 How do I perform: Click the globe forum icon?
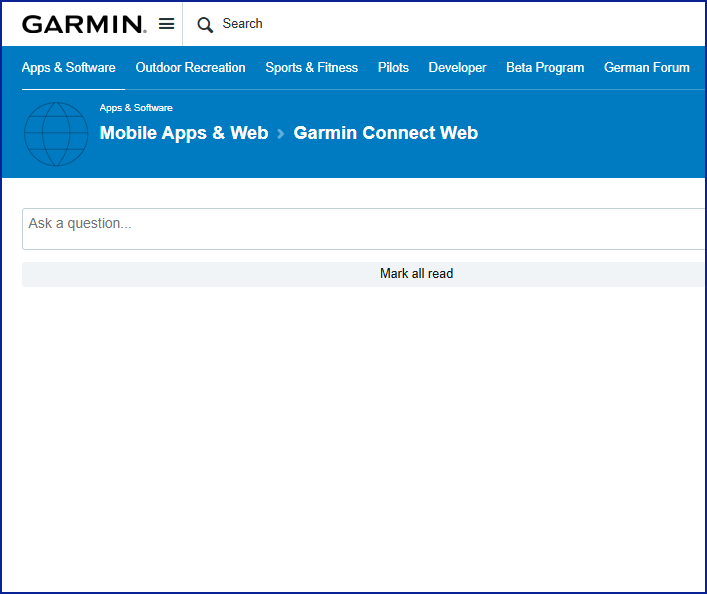tap(56, 133)
